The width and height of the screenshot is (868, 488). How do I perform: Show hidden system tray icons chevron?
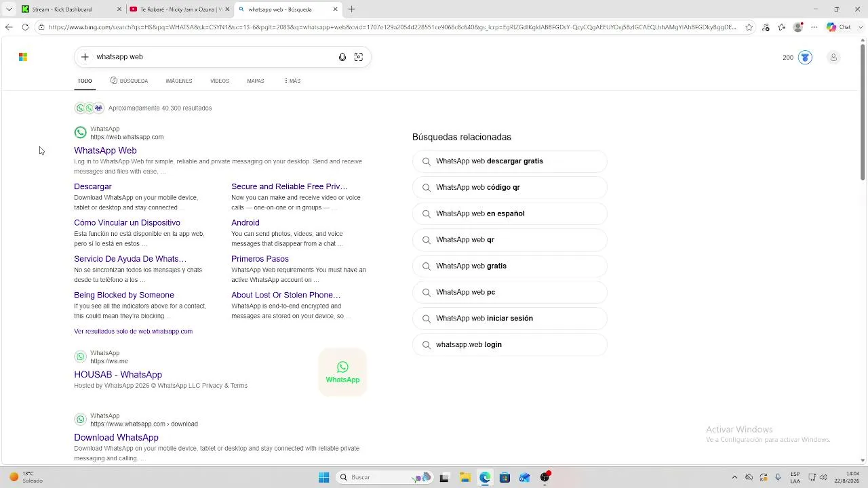click(x=734, y=477)
